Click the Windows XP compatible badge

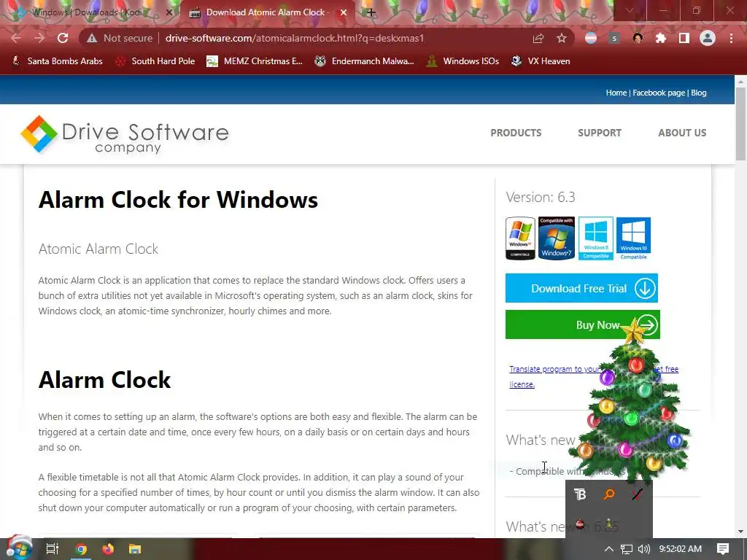[x=520, y=238]
